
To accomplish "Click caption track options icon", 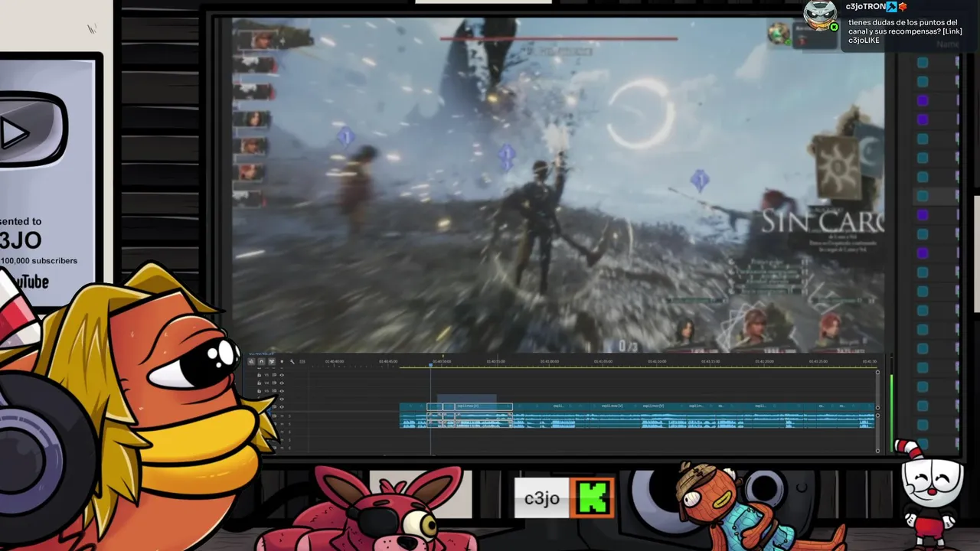I will (x=302, y=361).
